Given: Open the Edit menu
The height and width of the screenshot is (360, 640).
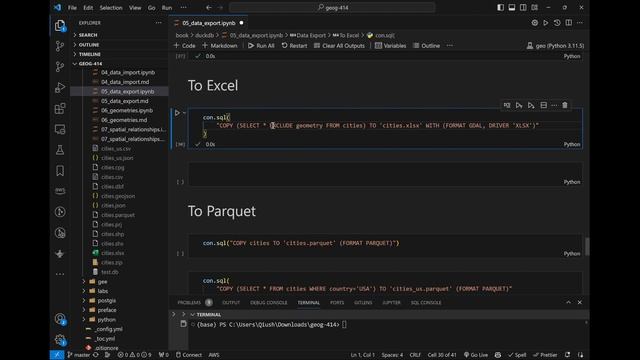Looking at the screenshot, I should click(88, 7).
